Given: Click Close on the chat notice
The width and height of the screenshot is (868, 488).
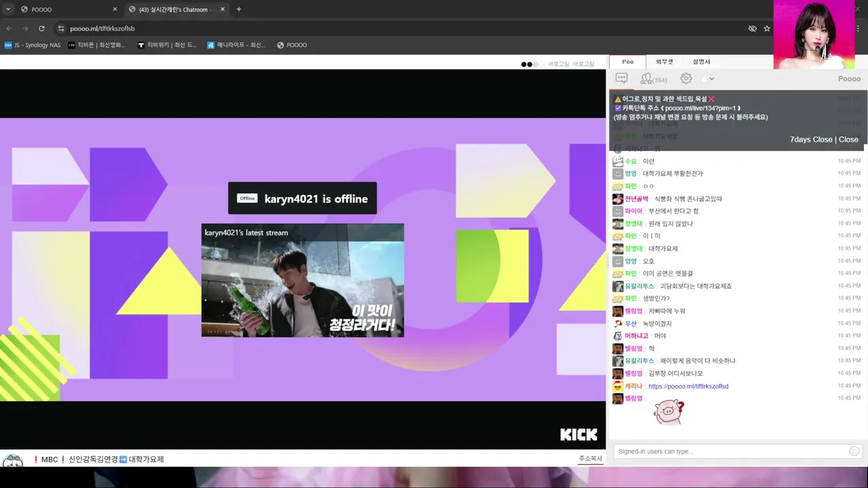Looking at the screenshot, I should coord(848,140).
